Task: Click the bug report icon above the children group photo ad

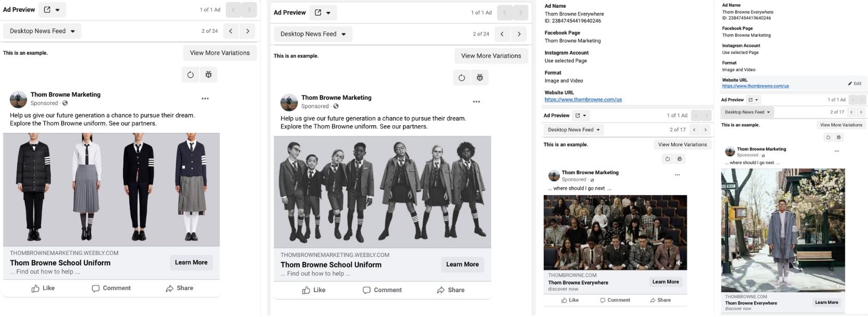Action: click(x=480, y=78)
